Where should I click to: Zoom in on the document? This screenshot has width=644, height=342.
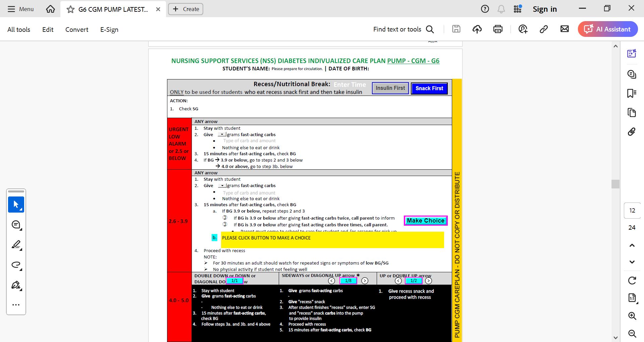click(x=632, y=316)
